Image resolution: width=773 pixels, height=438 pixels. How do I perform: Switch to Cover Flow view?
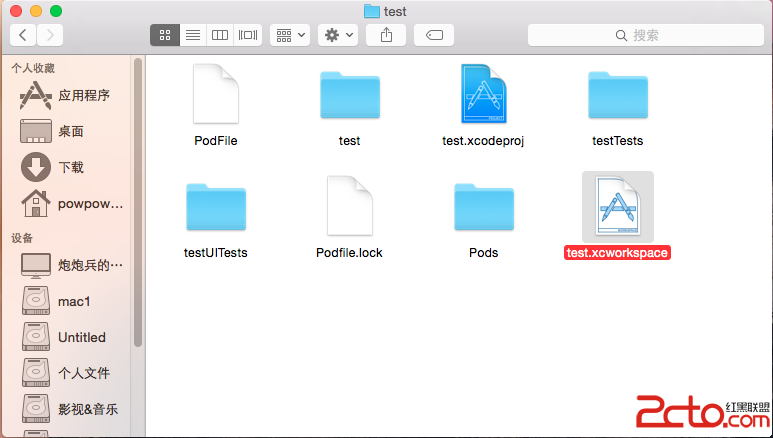click(x=248, y=35)
